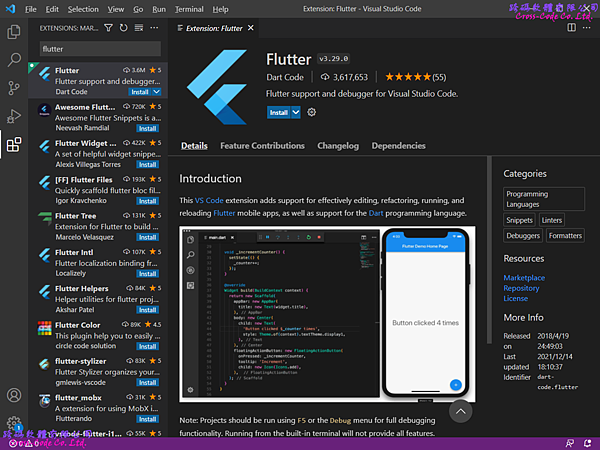
Task: Switch to the Dependencies tab
Action: [398, 146]
